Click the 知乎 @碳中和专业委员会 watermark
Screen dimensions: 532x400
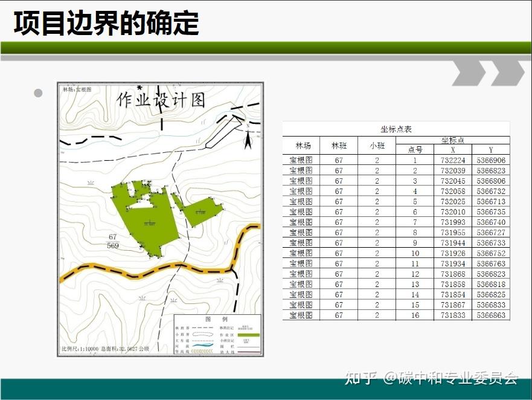click(x=431, y=378)
